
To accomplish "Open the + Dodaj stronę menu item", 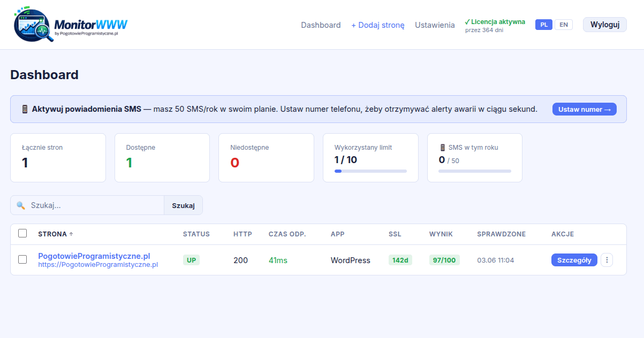I will [x=378, y=25].
